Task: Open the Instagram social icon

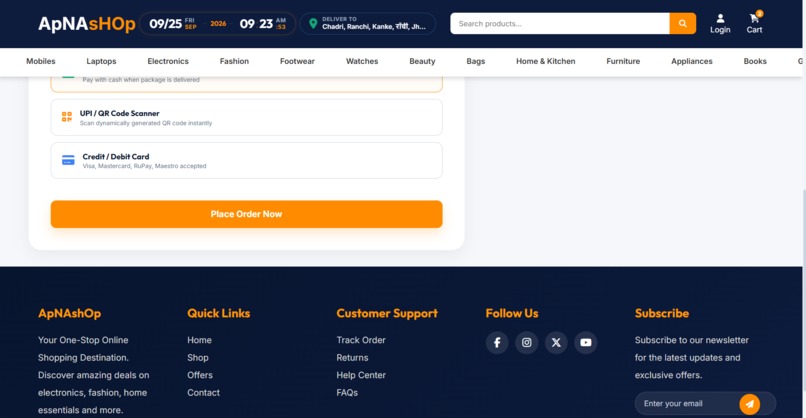Action: tap(526, 342)
